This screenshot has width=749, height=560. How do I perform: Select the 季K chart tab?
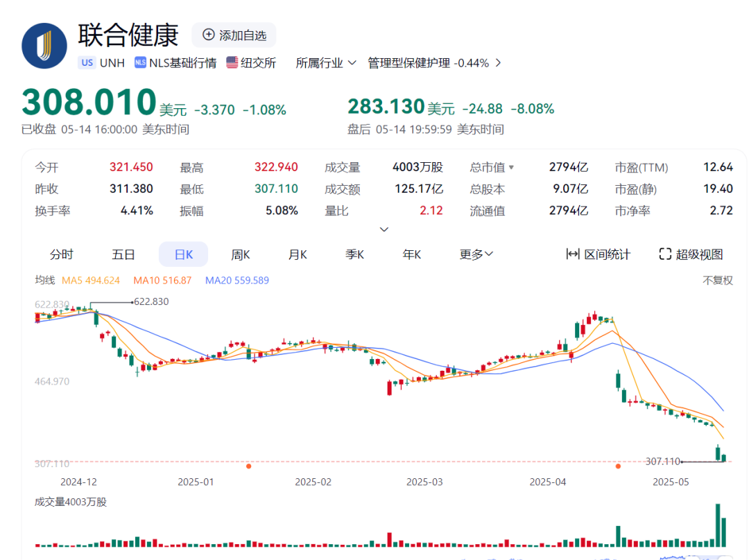(355, 254)
